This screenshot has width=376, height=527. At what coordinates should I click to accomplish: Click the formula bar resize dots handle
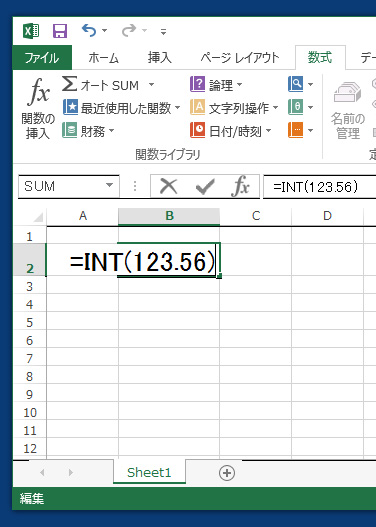click(135, 186)
